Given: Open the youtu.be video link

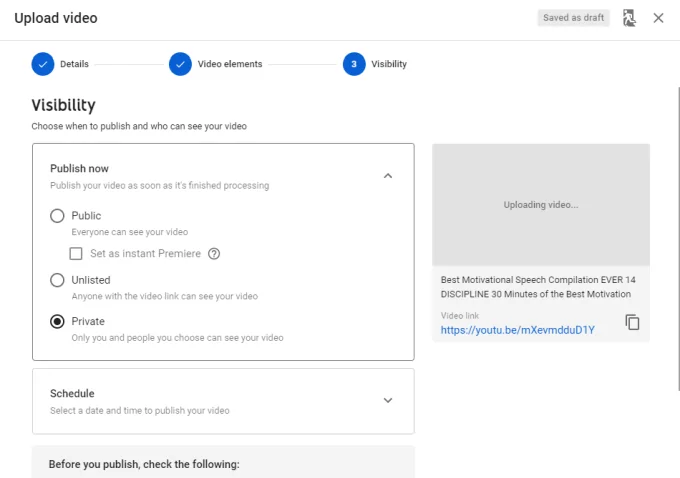Looking at the screenshot, I should coord(517,330).
